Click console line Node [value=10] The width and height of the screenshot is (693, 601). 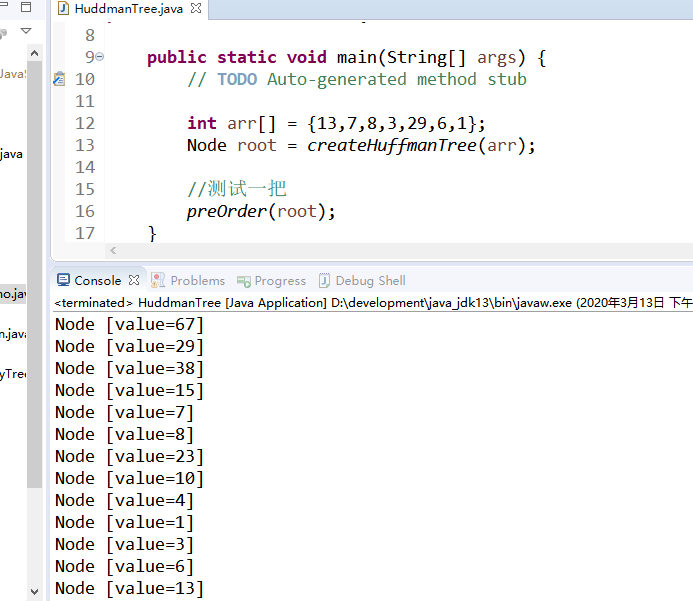pyautogui.click(x=129, y=479)
